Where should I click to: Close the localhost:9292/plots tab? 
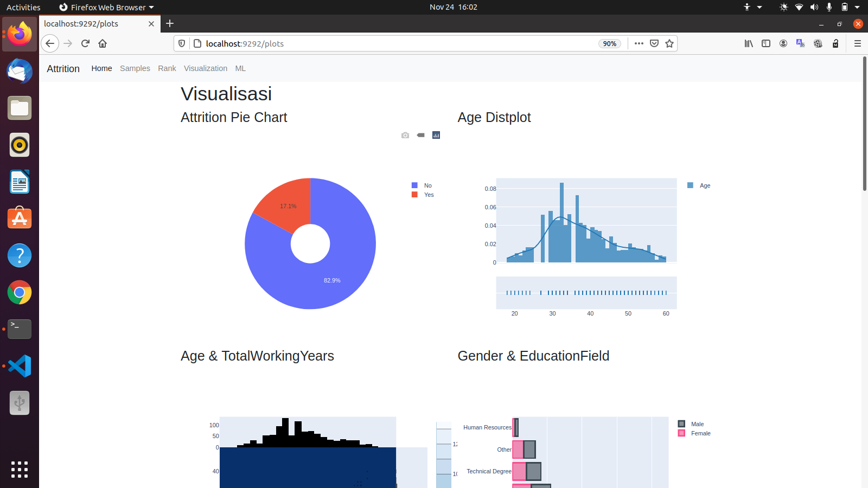151,24
